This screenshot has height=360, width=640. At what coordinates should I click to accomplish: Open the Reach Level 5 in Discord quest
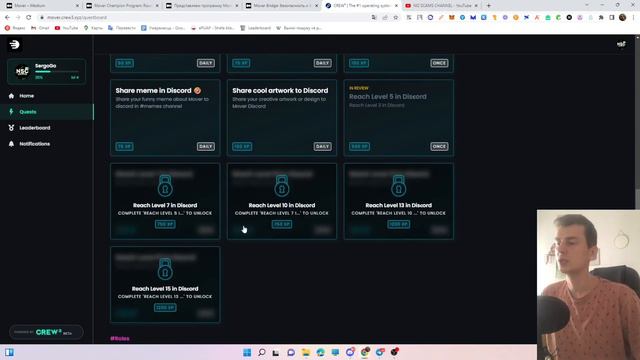point(399,118)
